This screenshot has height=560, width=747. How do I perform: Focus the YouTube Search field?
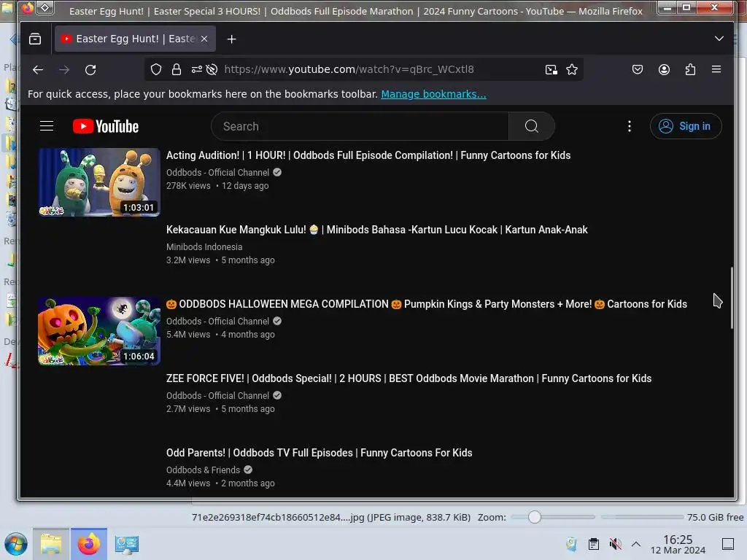click(x=360, y=126)
